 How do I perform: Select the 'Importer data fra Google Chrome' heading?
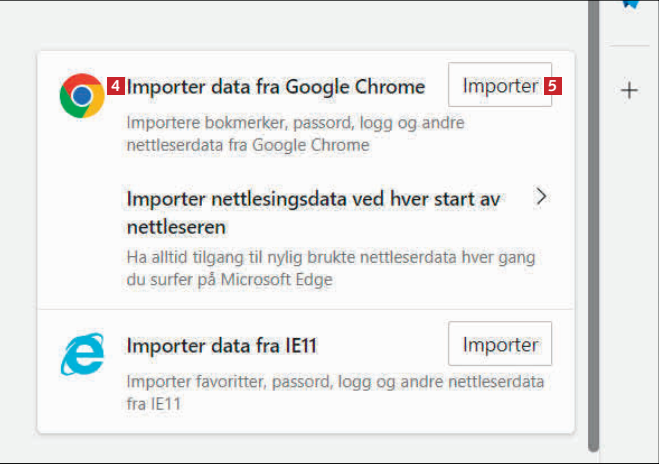point(276,87)
